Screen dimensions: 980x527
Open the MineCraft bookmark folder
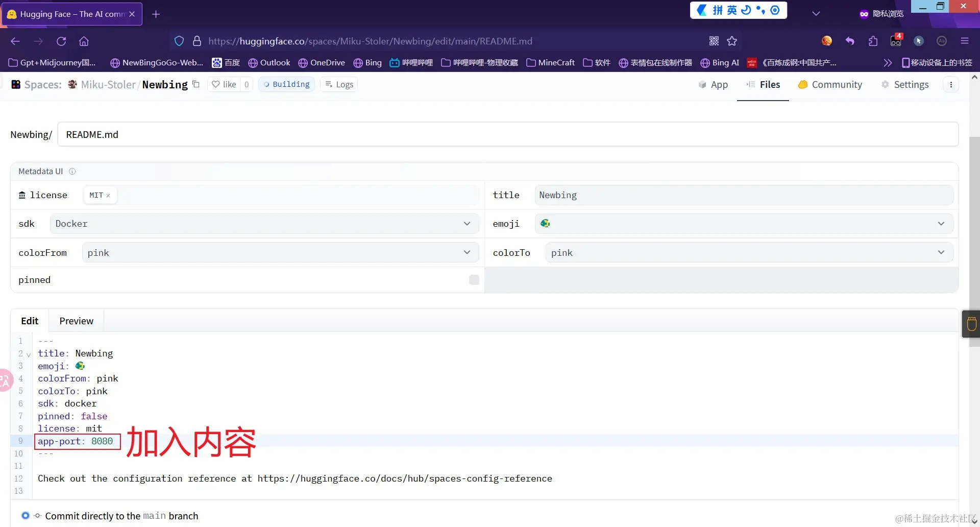click(x=551, y=63)
